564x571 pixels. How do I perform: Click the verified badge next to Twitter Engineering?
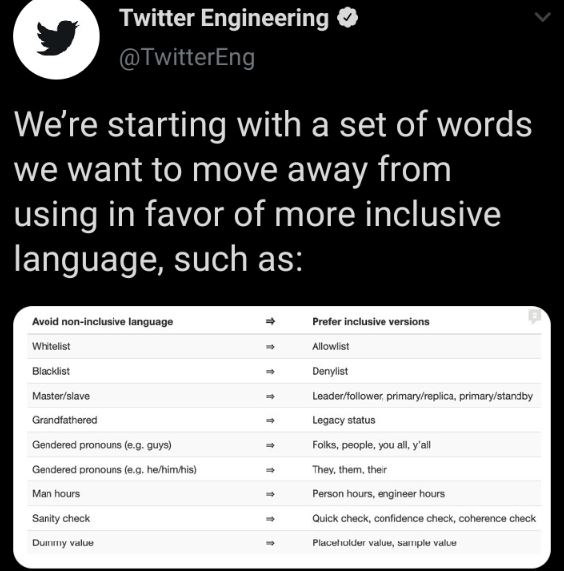tap(347, 17)
